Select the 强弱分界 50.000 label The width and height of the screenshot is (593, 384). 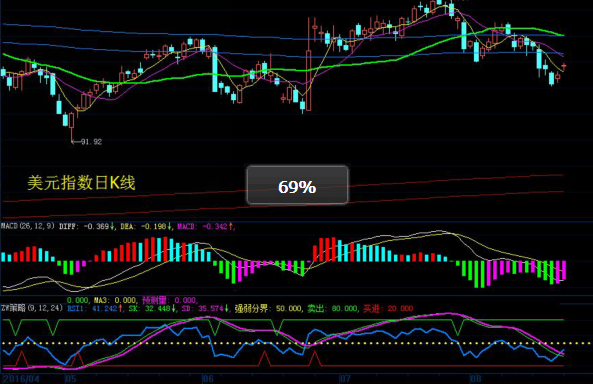pos(268,308)
